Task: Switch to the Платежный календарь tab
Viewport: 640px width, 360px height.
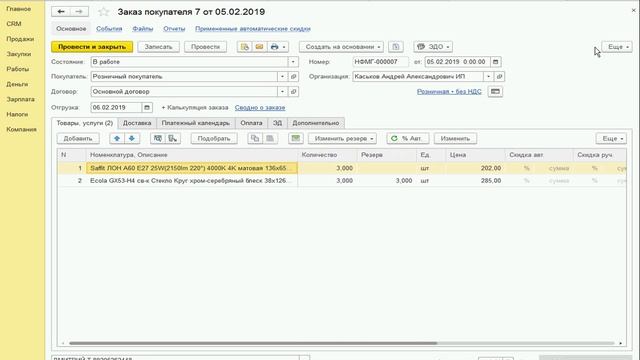Action: pos(196,123)
